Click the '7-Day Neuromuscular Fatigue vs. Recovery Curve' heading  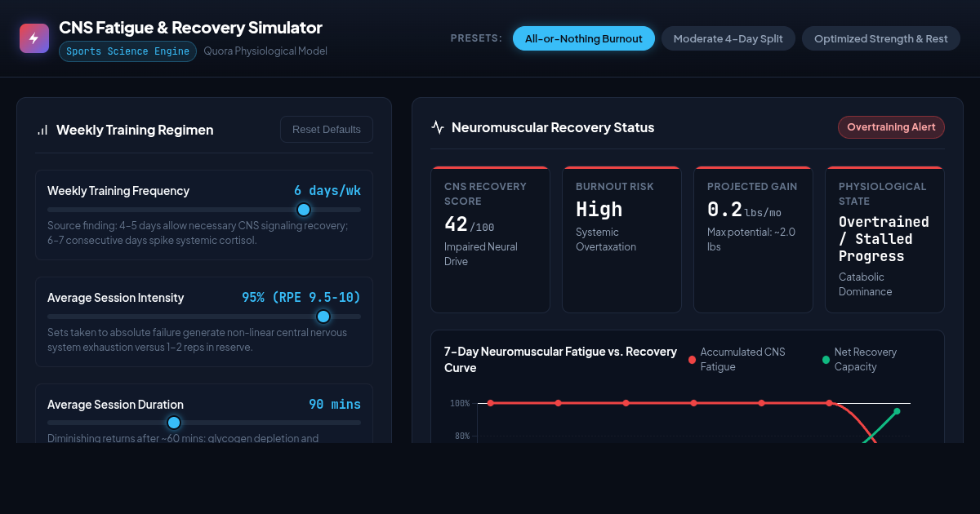click(560, 360)
